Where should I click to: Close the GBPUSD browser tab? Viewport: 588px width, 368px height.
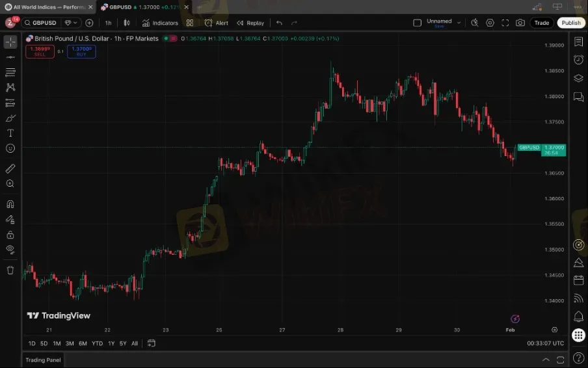187,7
